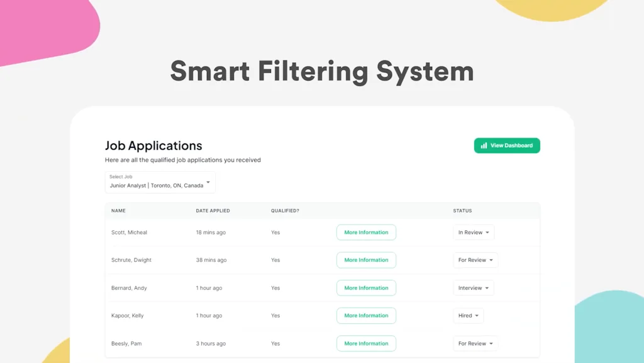This screenshot has width=644, height=363.
Task: Open More Information for Micheal Scott
Action: click(x=366, y=232)
